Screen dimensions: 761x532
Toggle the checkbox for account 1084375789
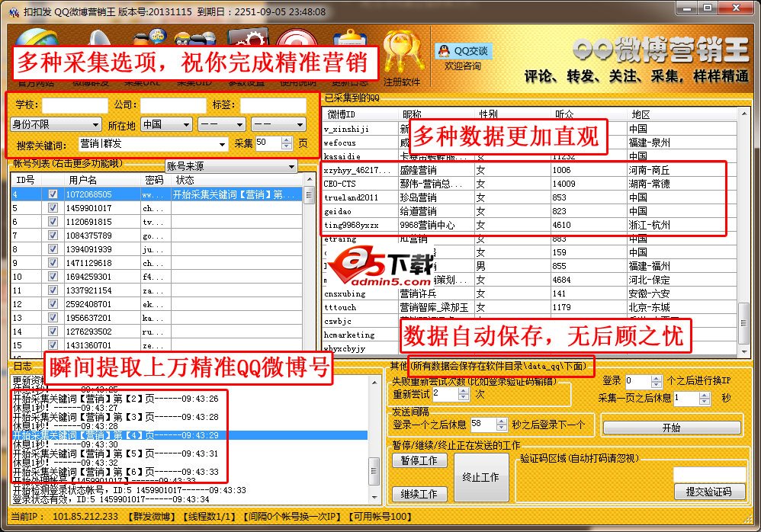(x=53, y=236)
